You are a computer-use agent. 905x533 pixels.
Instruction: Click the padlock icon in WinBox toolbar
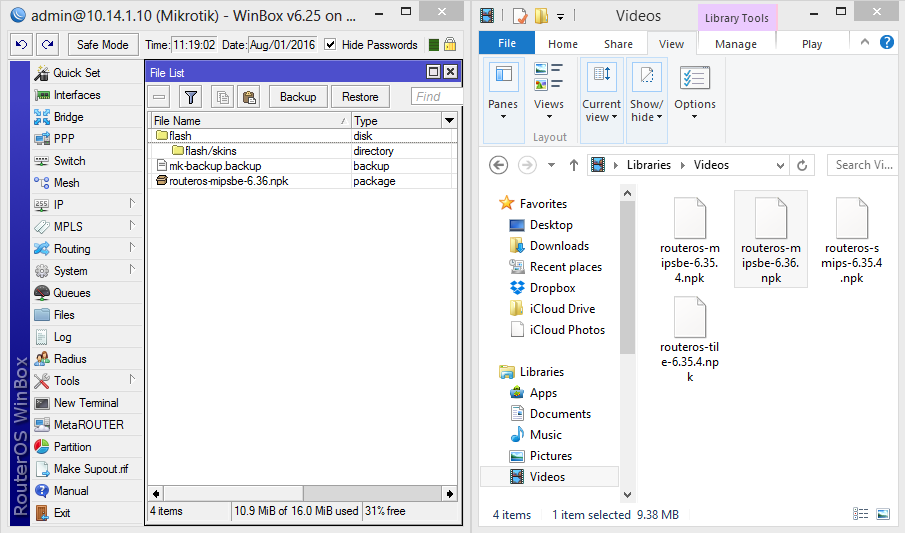coord(450,44)
